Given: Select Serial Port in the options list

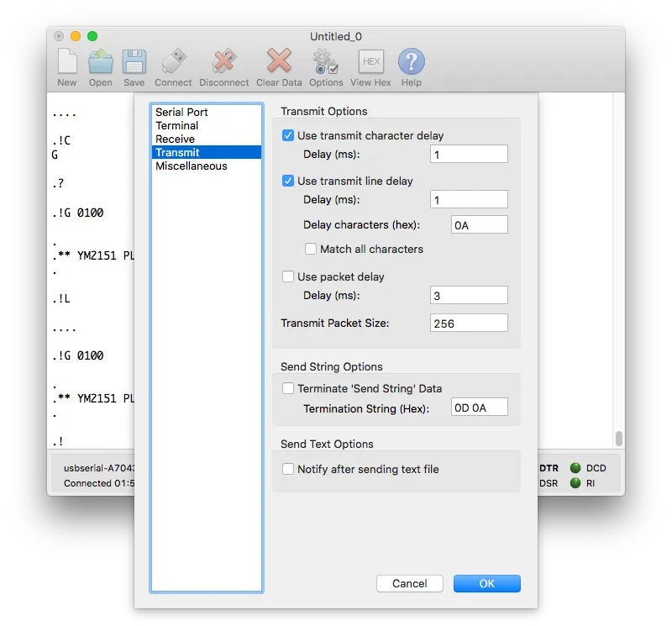Looking at the screenshot, I should click(207, 112).
